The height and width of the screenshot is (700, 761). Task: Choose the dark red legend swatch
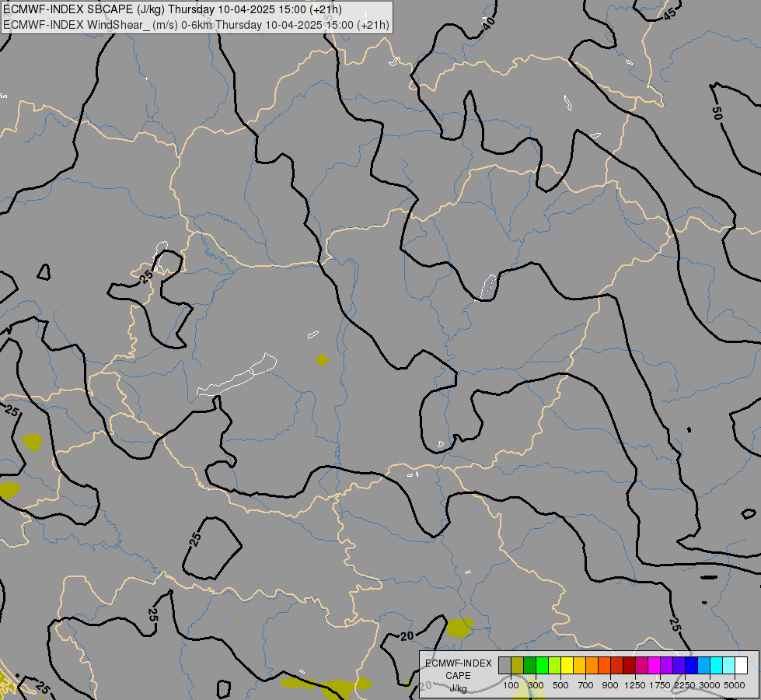[629, 666]
